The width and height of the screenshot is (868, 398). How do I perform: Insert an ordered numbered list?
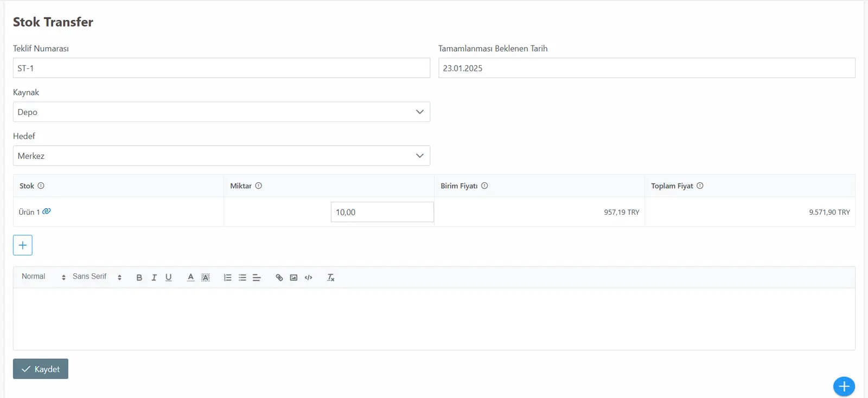coord(228,277)
